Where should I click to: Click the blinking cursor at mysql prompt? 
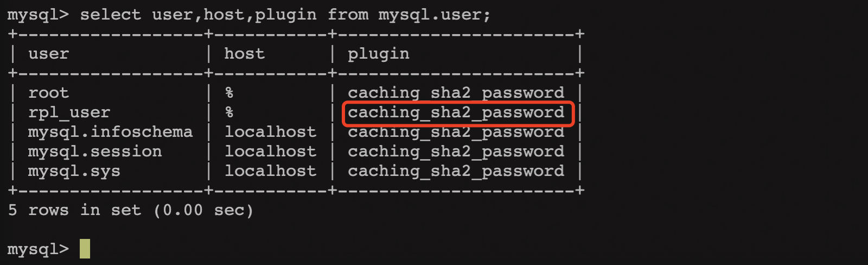(x=85, y=249)
